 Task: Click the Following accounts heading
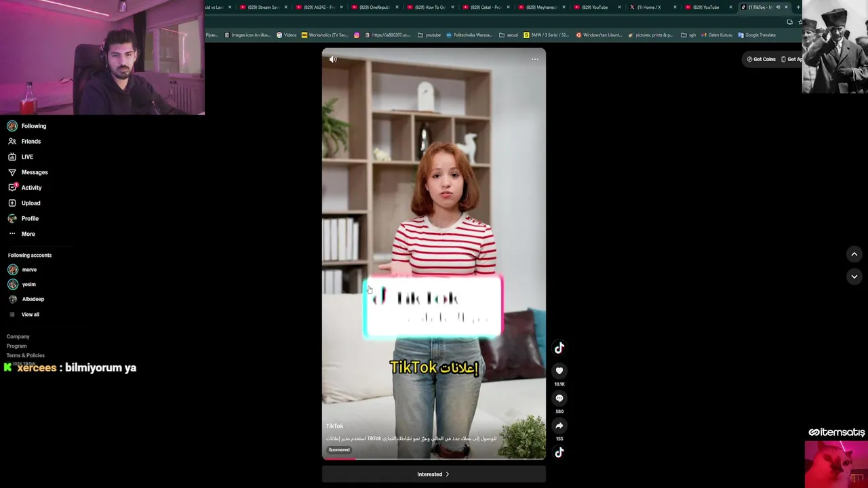click(x=30, y=256)
